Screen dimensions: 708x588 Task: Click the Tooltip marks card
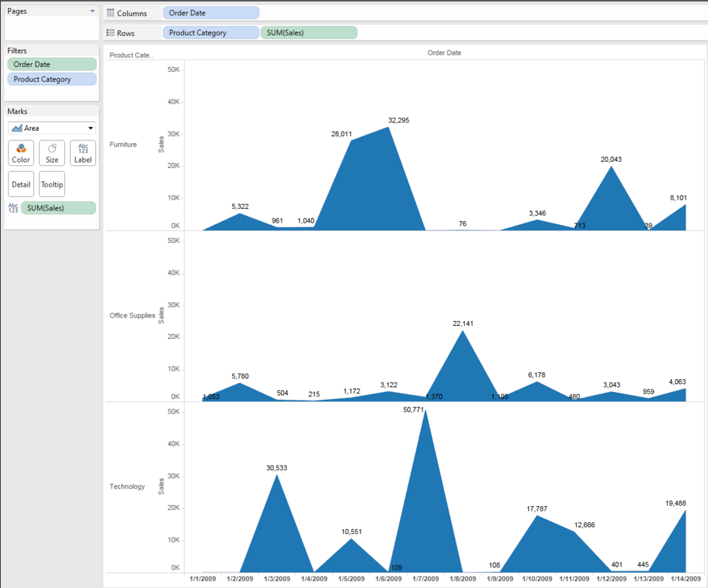[52, 184]
